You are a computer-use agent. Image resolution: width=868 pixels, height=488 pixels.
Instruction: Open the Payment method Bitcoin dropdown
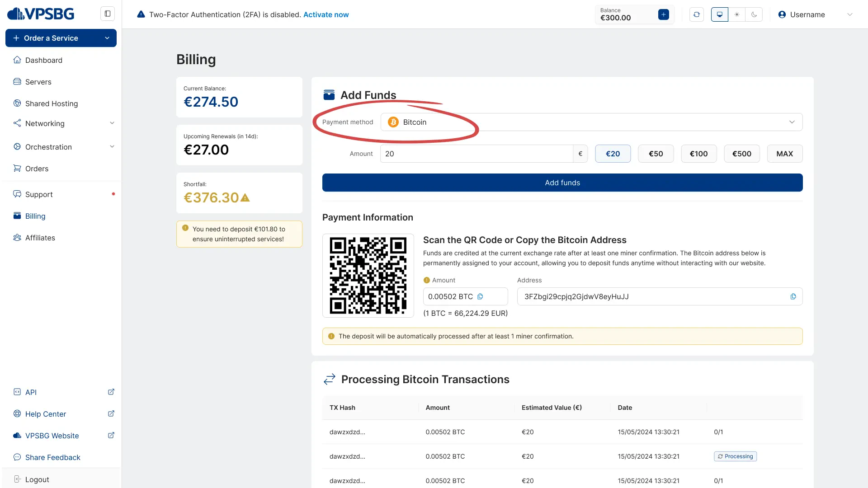(x=591, y=122)
